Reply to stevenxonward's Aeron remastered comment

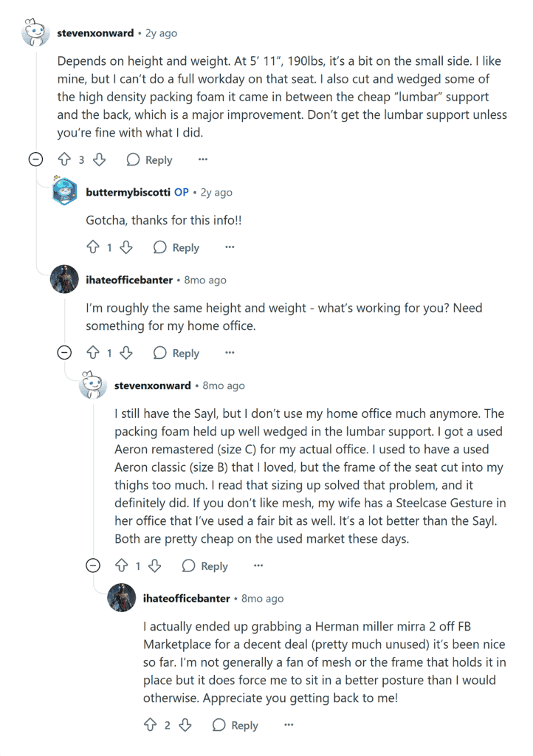[x=204, y=566]
